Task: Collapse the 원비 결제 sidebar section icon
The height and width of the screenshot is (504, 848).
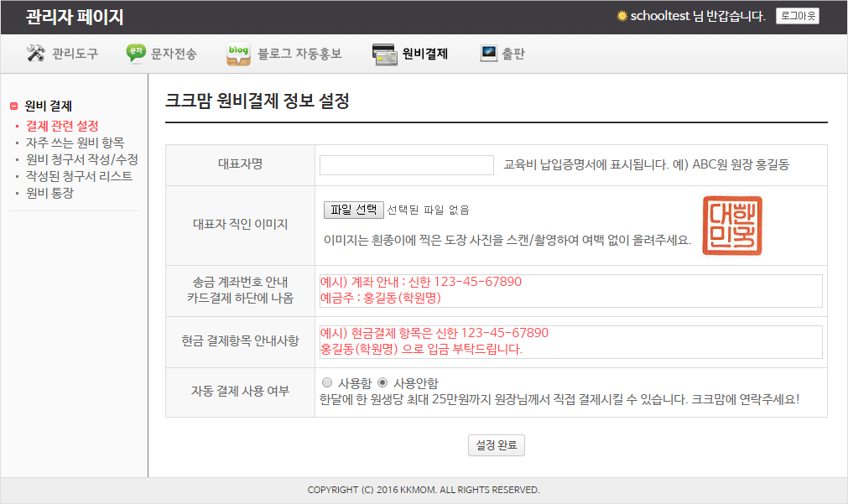Action: (x=13, y=107)
